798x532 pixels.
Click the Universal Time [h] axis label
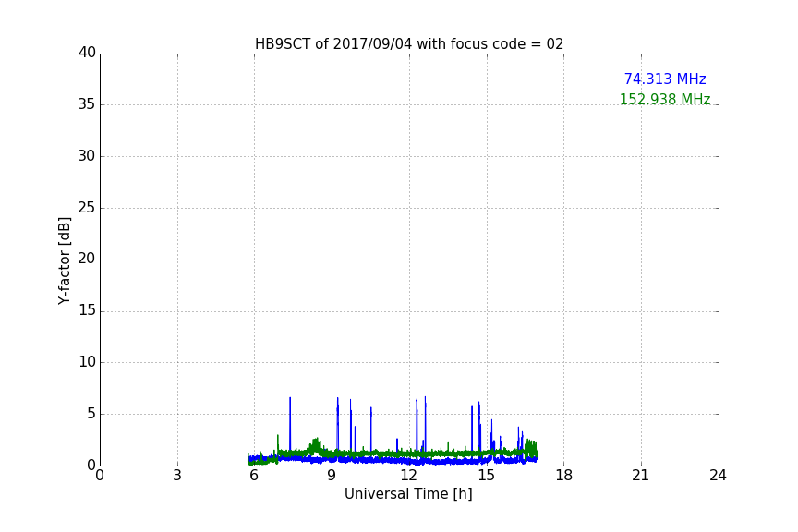click(408, 494)
